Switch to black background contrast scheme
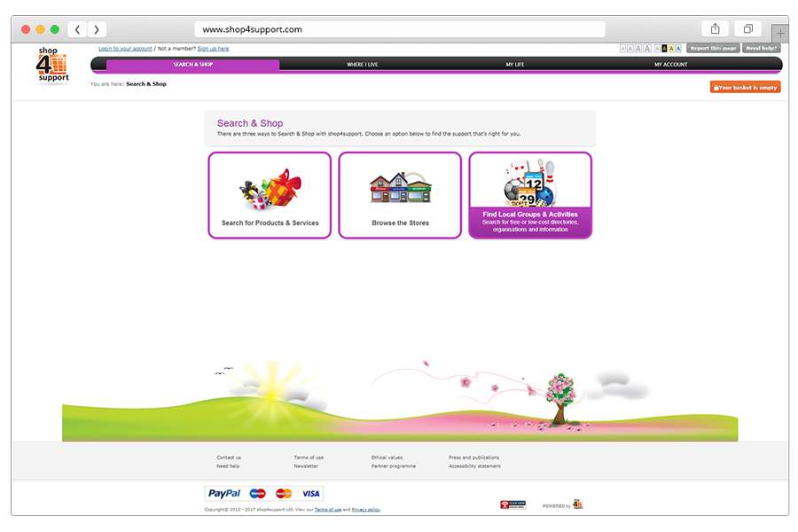This screenshot has width=798, height=532. tap(664, 49)
